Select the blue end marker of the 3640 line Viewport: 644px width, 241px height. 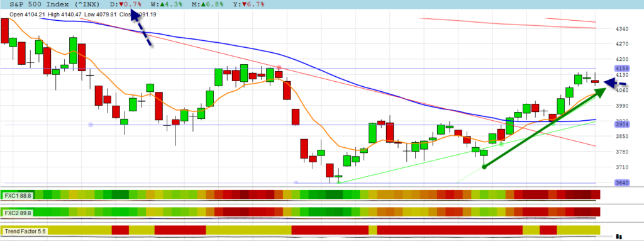click(296, 182)
